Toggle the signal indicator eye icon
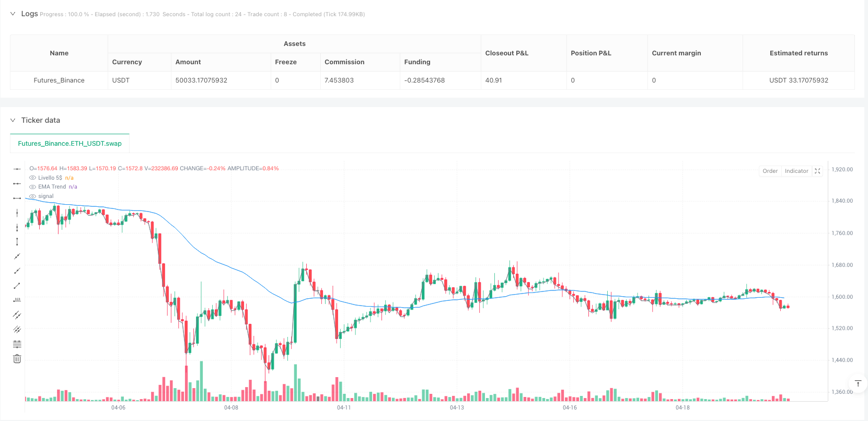 coord(33,196)
